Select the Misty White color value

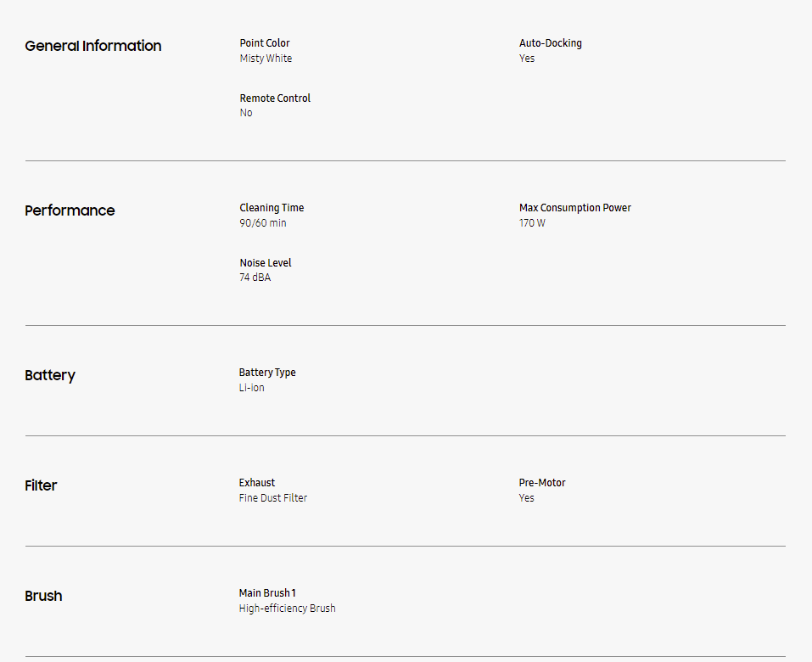(x=266, y=59)
